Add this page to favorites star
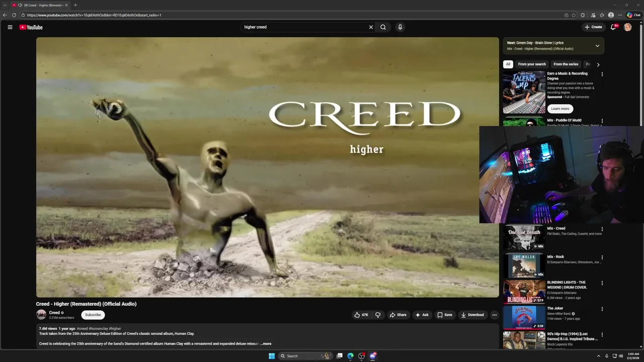Screen dimensions: 644x362 click(574, 15)
